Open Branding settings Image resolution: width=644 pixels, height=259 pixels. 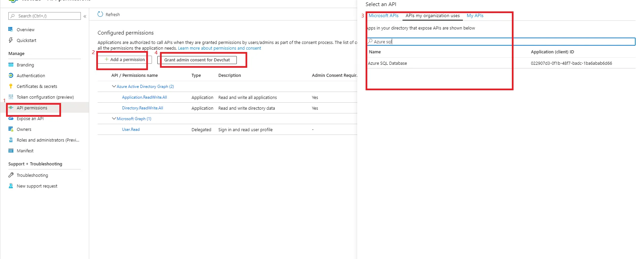pyautogui.click(x=25, y=65)
